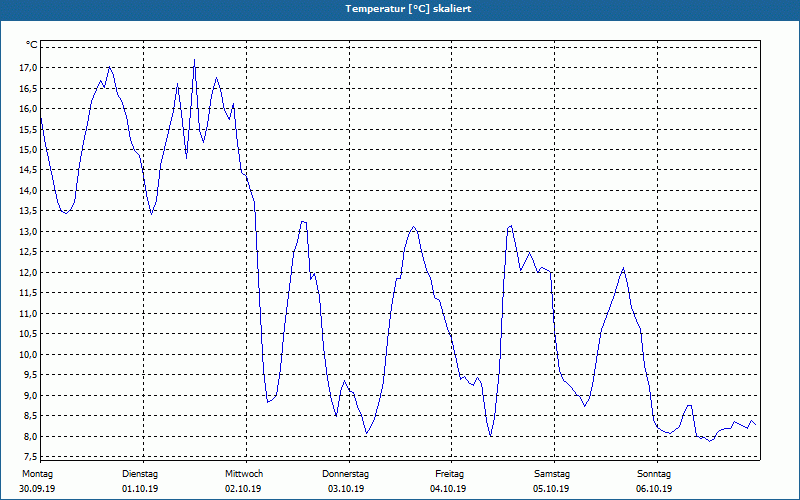
Task: Click the 12,5 y-axis value
Action: point(28,252)
